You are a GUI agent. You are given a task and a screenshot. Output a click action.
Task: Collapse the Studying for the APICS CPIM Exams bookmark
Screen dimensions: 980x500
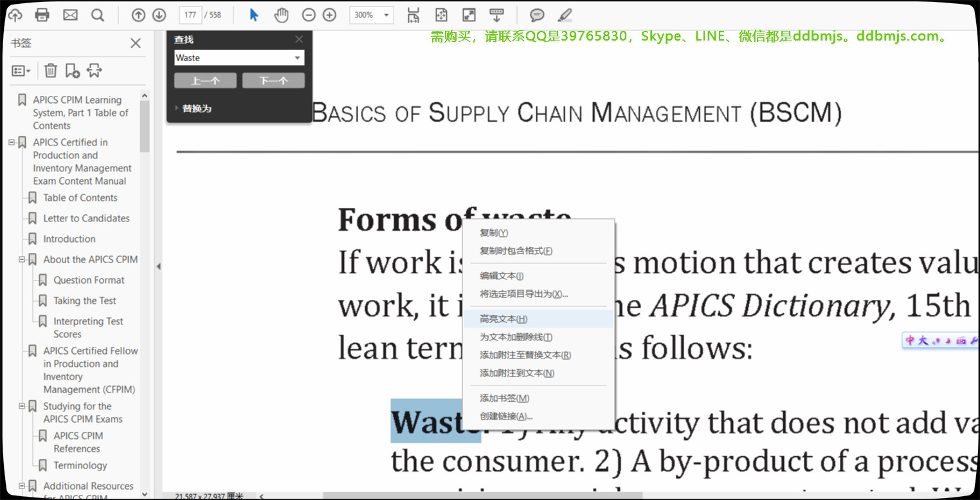(22, 406)
